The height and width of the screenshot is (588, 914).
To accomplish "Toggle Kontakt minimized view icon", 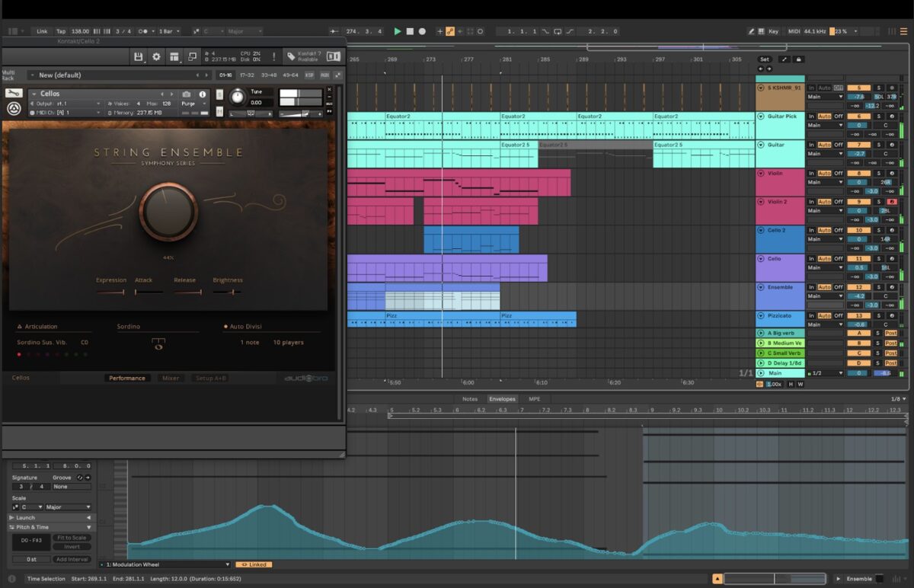I will pos(193,56).
